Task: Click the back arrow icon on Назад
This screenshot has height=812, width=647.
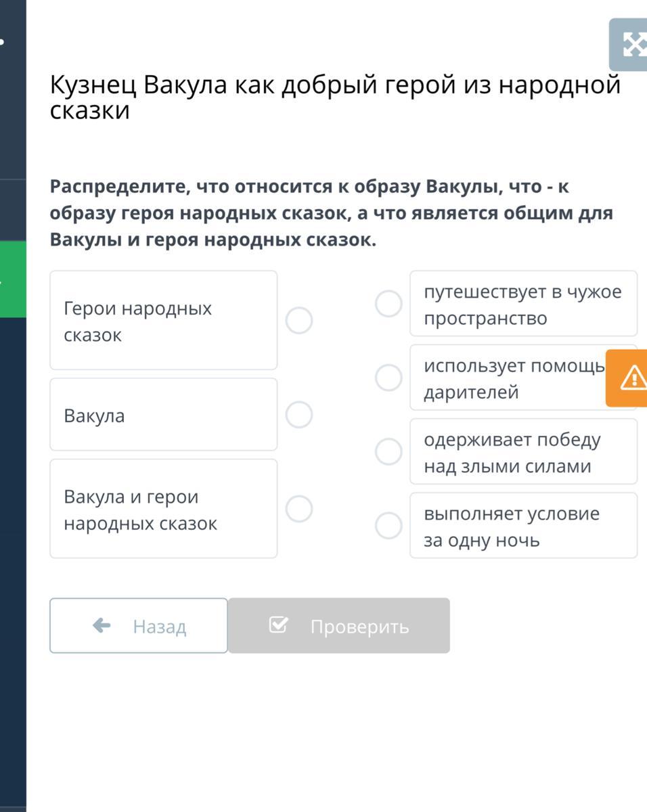Action: [102, 625]
